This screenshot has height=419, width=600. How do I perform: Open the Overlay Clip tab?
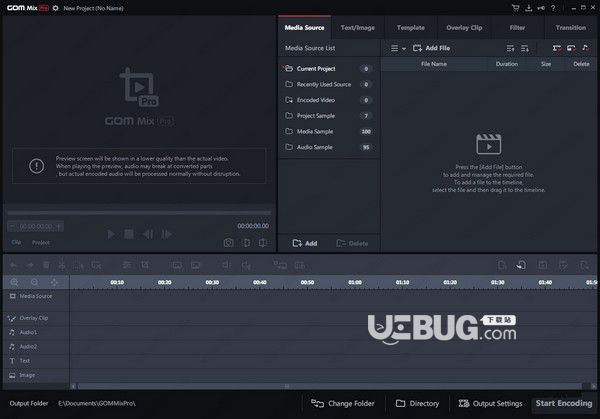point(464,28)
